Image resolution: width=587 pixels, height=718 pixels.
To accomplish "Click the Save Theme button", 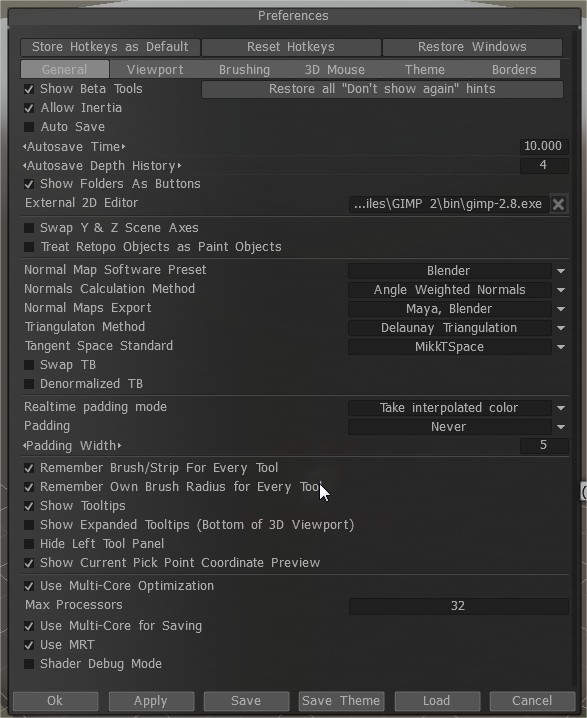I will coord(341,701).
